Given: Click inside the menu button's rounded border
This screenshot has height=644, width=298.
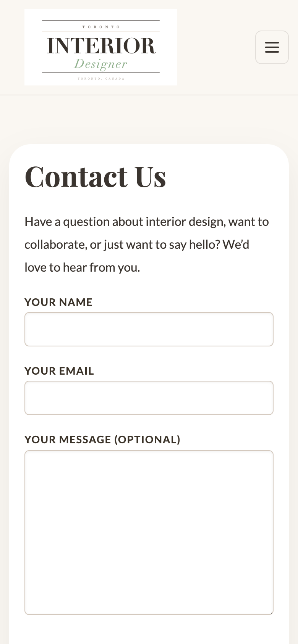Looking at the screenshot, I should (x=272, y=47).
